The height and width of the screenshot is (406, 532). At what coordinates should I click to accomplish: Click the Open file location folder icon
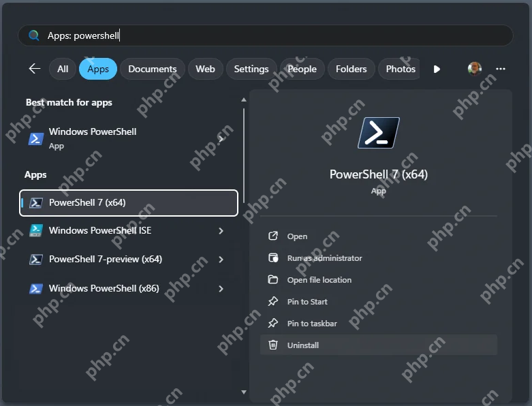point(273,279)
